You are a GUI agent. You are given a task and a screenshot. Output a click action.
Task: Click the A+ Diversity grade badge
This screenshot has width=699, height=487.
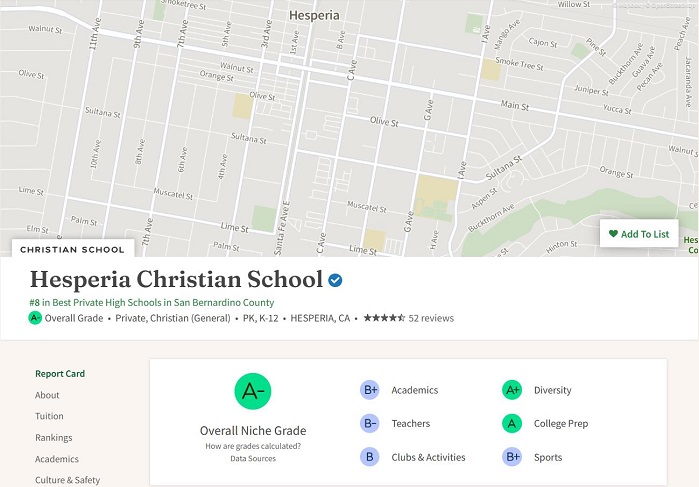point(512,390)
